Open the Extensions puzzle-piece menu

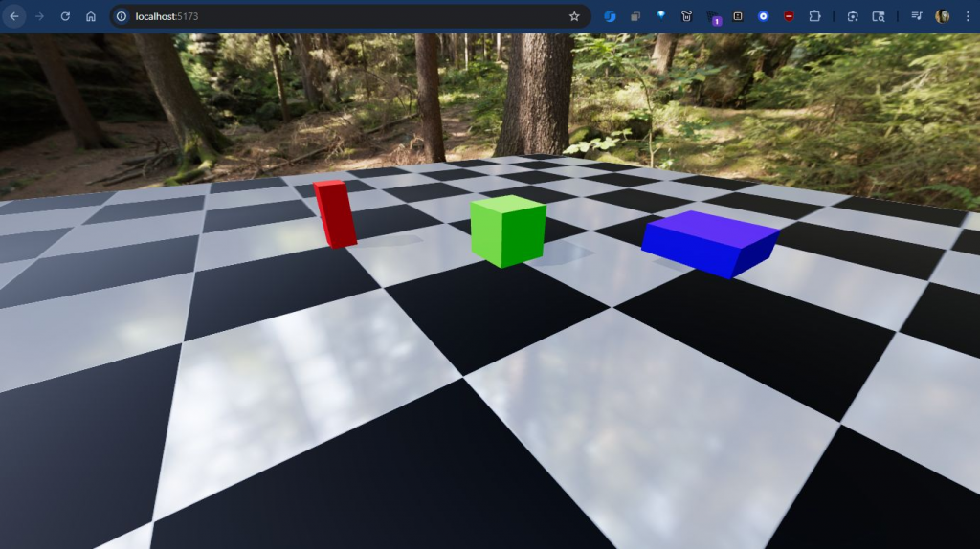pos(814,16)
